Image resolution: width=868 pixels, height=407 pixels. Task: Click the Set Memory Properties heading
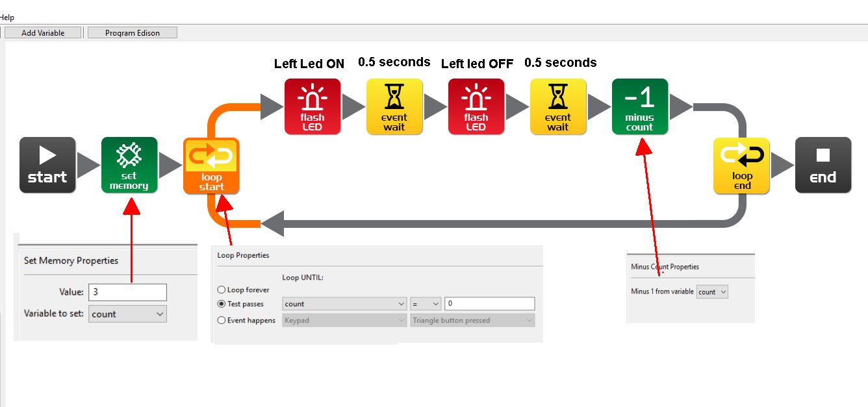(x=71, y=261)
